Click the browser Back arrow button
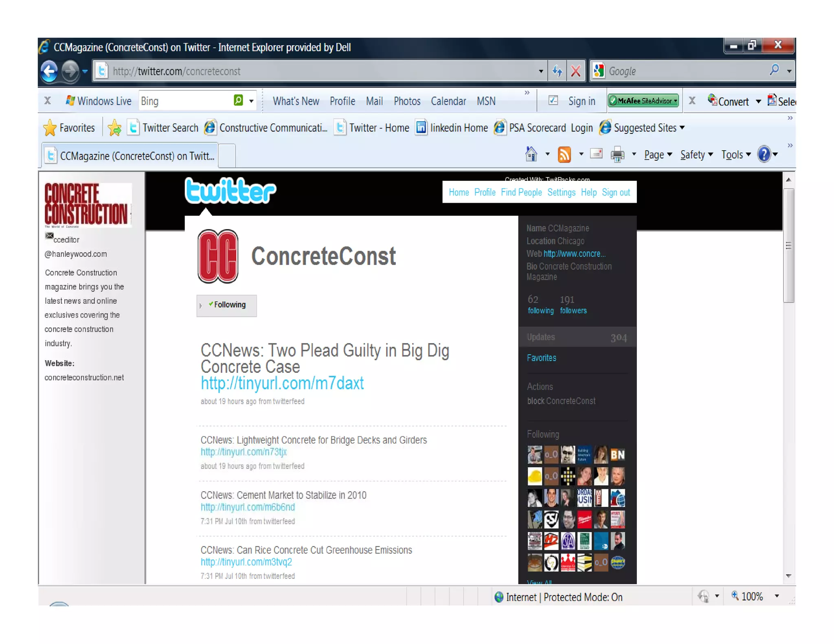Image resolution: width=834 pixels, height=644 pixels. (49, 71)
